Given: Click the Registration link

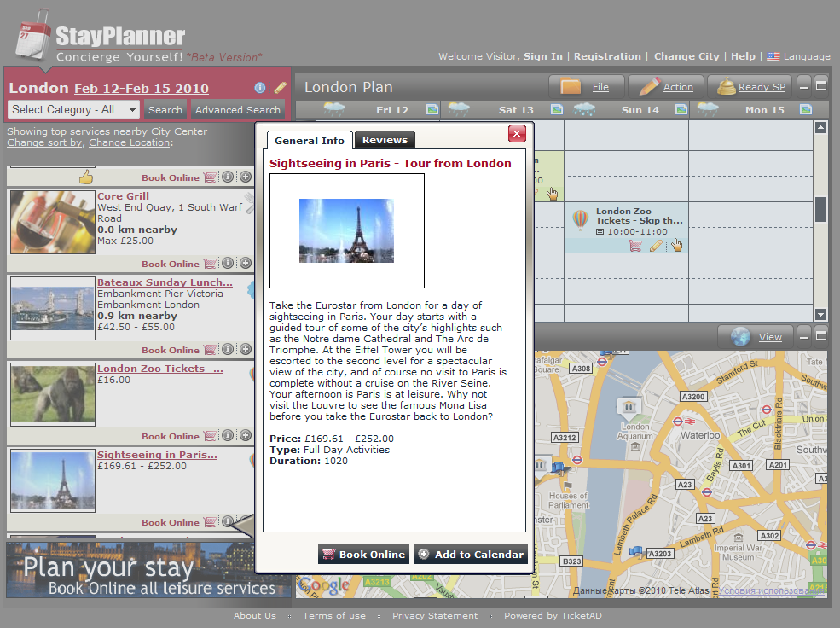Looking at the screenshot, I should 607,56.
